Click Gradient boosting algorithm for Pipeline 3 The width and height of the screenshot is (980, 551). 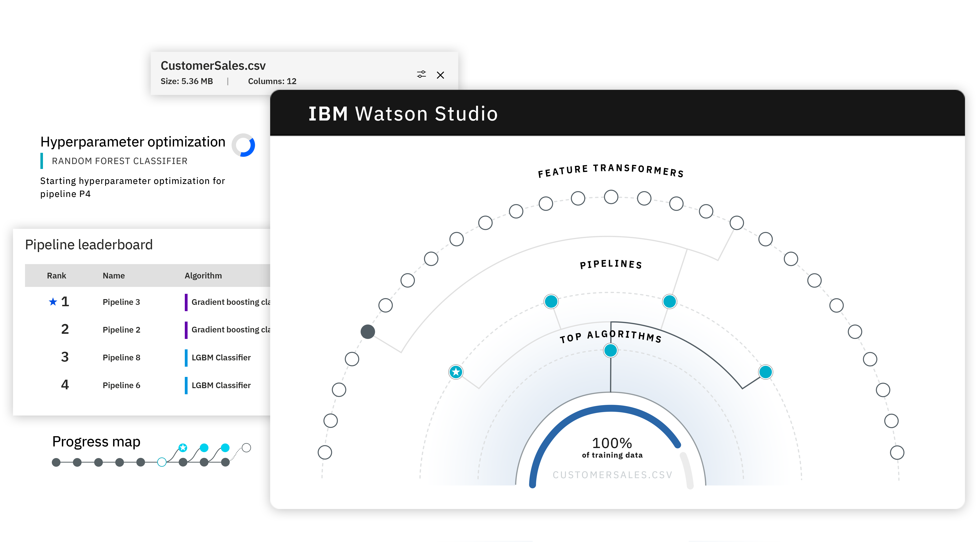[x=231, y=302]
